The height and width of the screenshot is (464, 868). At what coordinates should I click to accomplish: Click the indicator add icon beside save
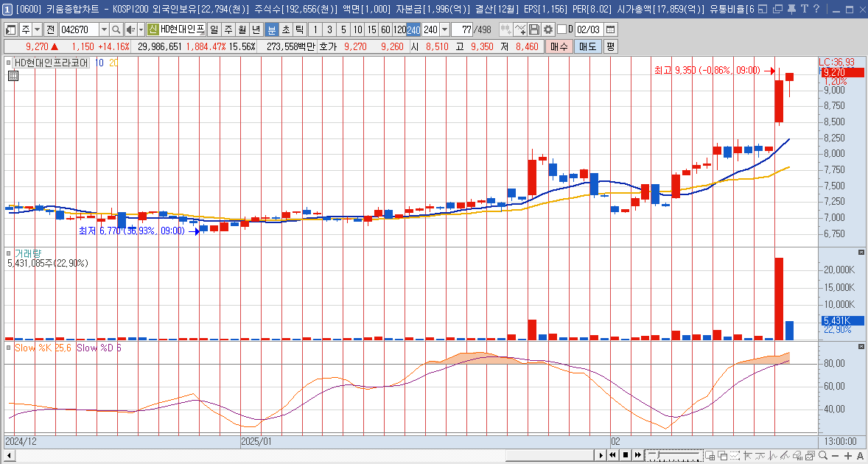pos(520,29)
